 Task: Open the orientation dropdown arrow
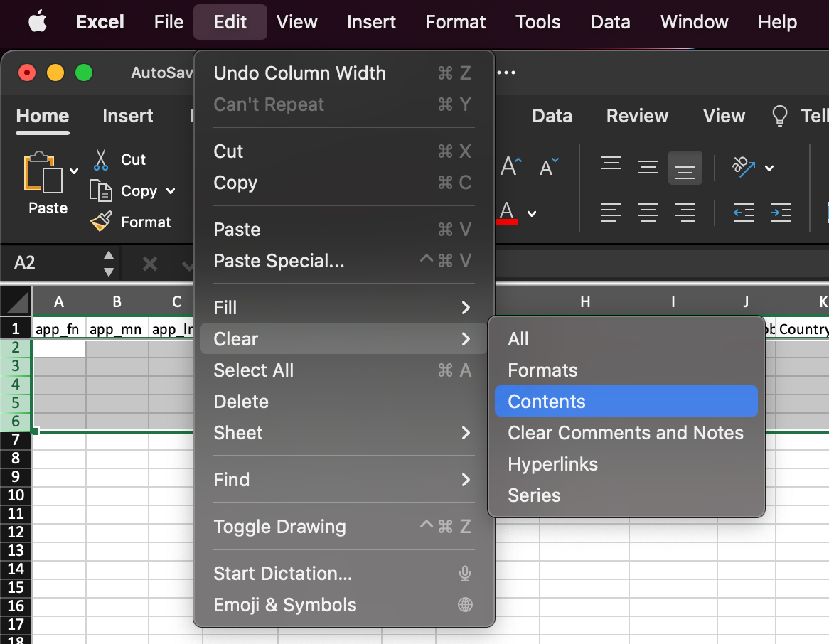tap(769, 168)
